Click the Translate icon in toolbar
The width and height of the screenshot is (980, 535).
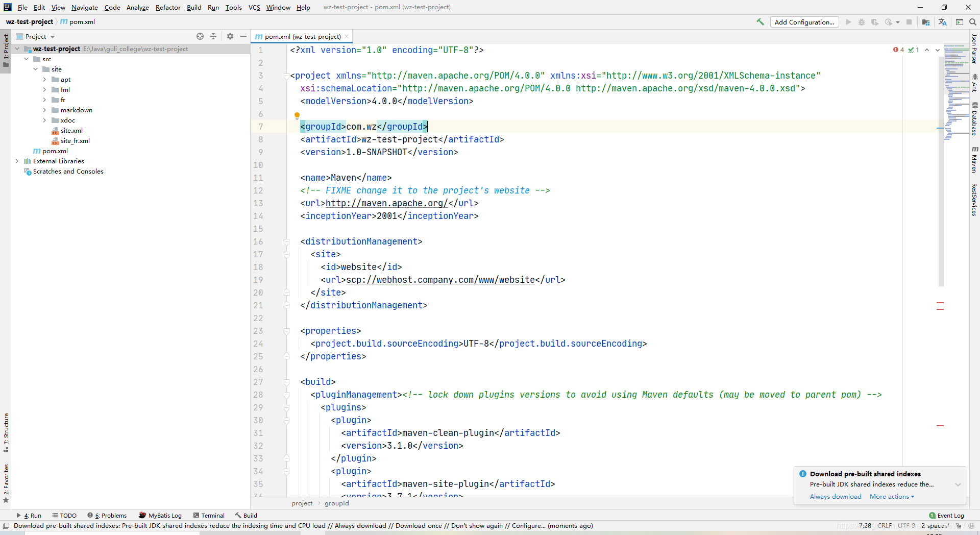942,22
